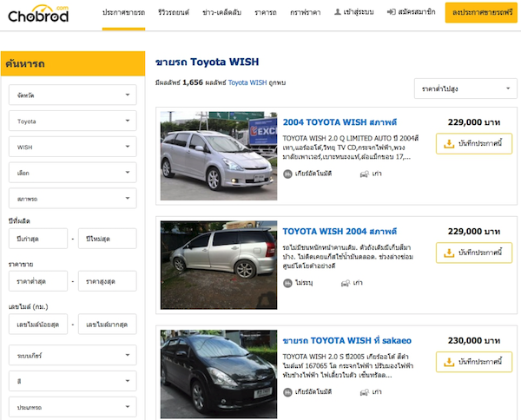The width and height of the screenshot is (521, 420).
Task: Expand the เลือก dropdown
Action: [x=73, y=173]
